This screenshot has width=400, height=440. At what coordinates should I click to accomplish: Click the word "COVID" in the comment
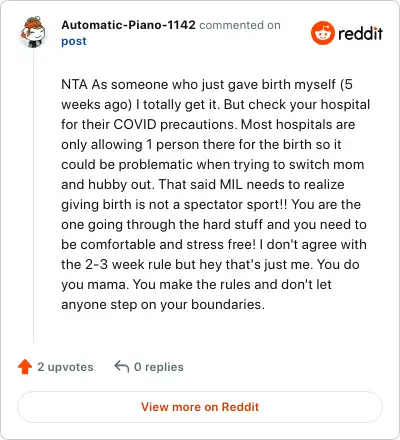click(x=135, y=124)
